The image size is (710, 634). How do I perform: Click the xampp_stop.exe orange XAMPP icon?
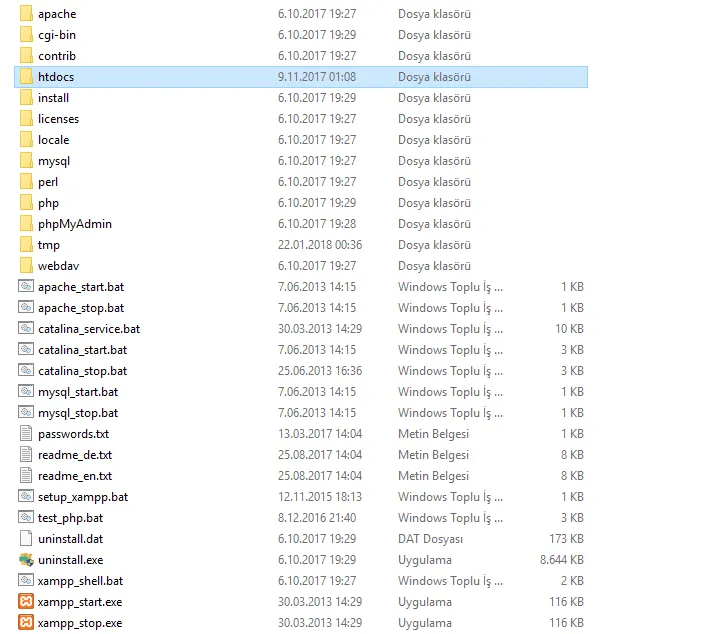point(26,623)
